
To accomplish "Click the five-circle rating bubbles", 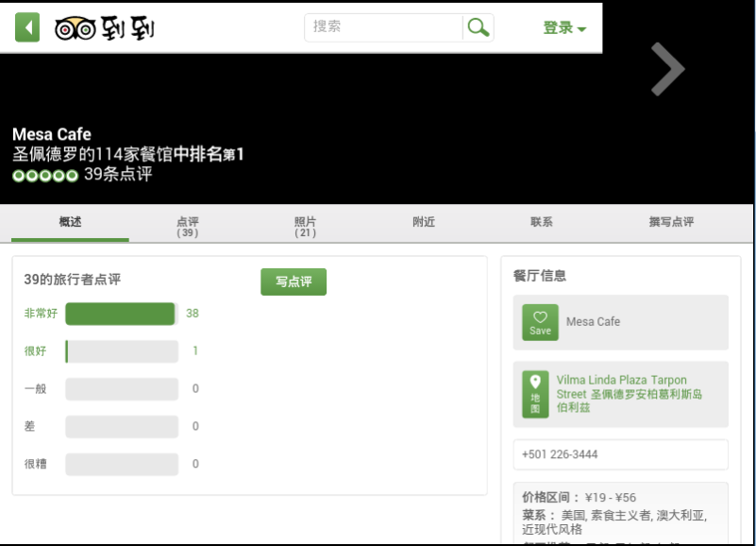I will (45, 176).
